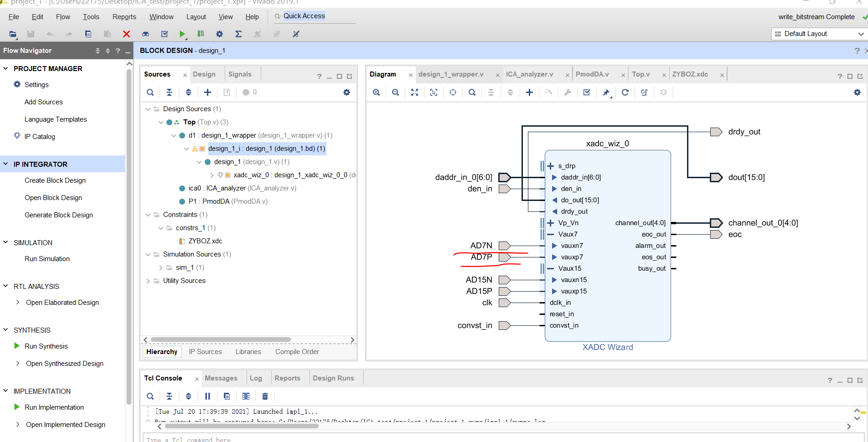Switch to the Design Runs tab
Screen dimensions: 868x442
[333, 378]
